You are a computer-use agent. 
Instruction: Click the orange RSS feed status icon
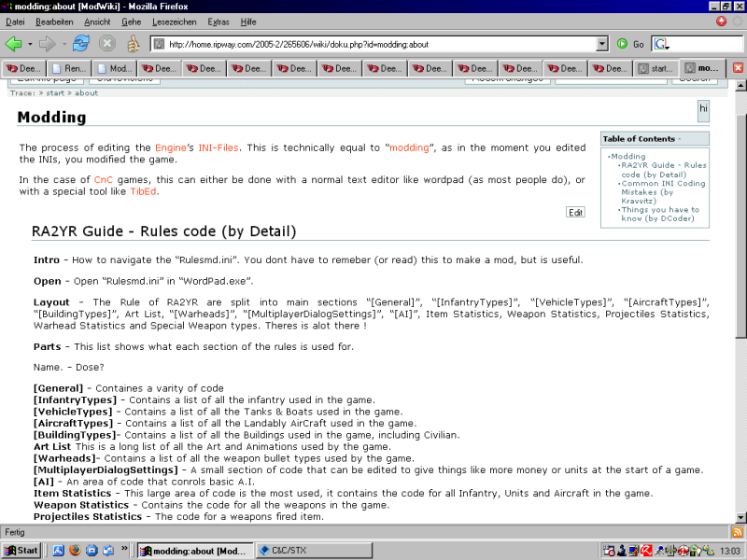[x=737, y=532]
